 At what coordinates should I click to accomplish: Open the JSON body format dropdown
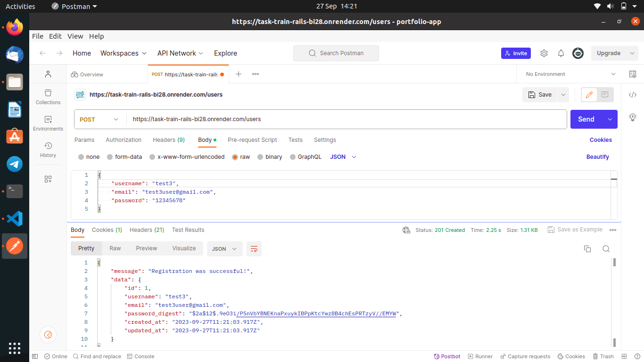(343, 157)
